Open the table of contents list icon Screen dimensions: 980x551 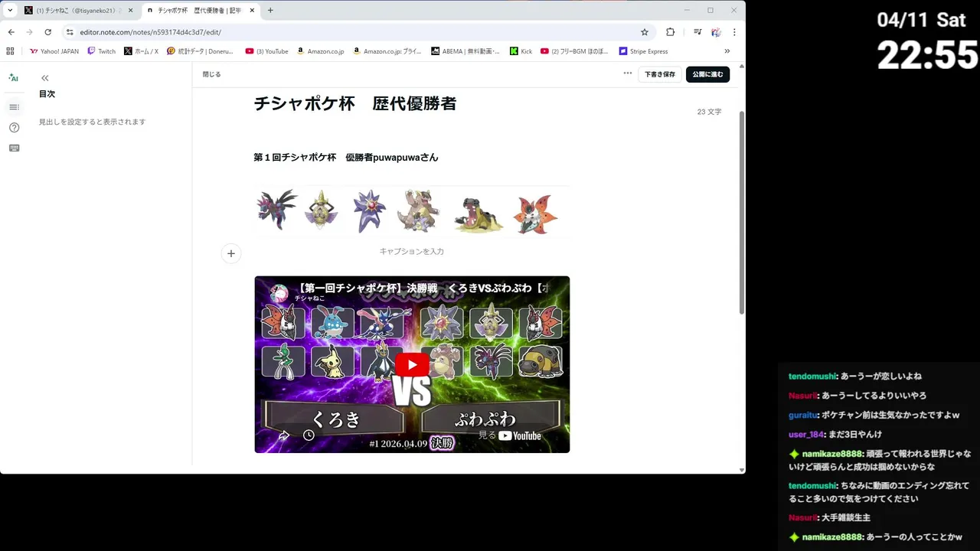(14, 107)
